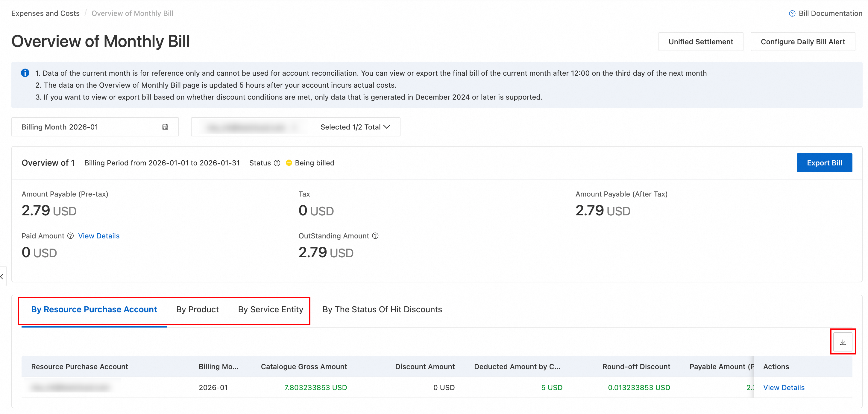868x414 pixels.
Task: Click the Export Bill button
Action: click(824, 163)
